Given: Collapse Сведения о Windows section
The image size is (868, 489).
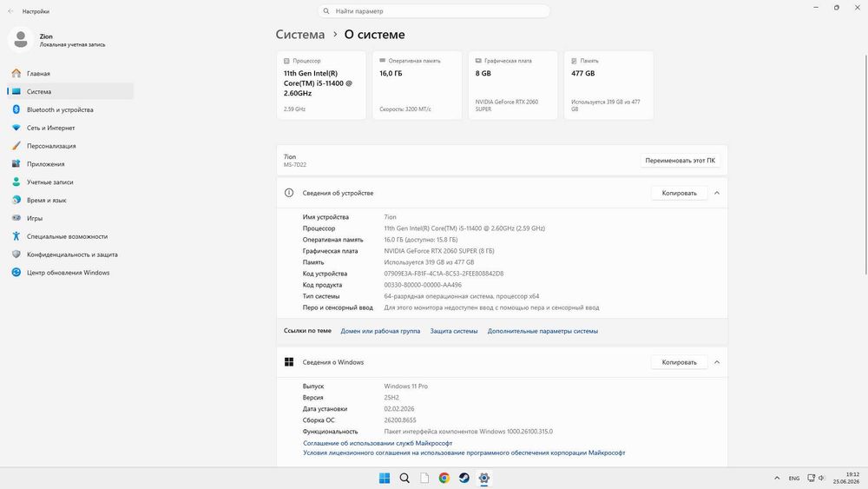Looking at the screenshot, I should pos(717,362).
